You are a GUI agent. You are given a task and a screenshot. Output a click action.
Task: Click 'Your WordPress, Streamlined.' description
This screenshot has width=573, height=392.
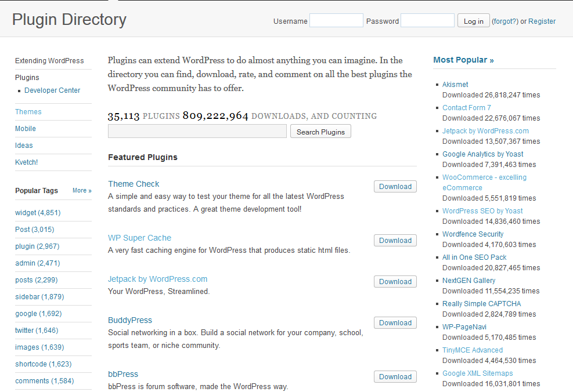point(159,291)
